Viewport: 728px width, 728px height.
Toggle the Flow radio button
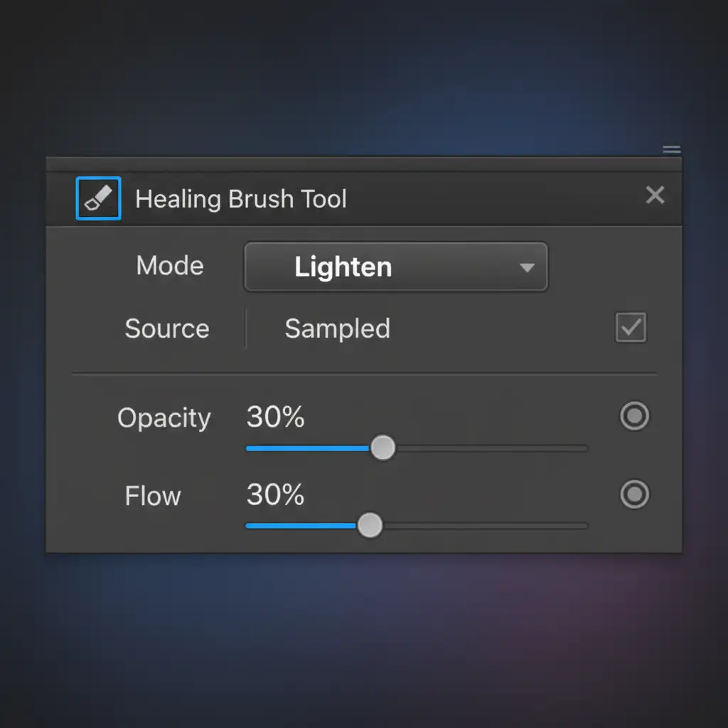pos(634,494)
